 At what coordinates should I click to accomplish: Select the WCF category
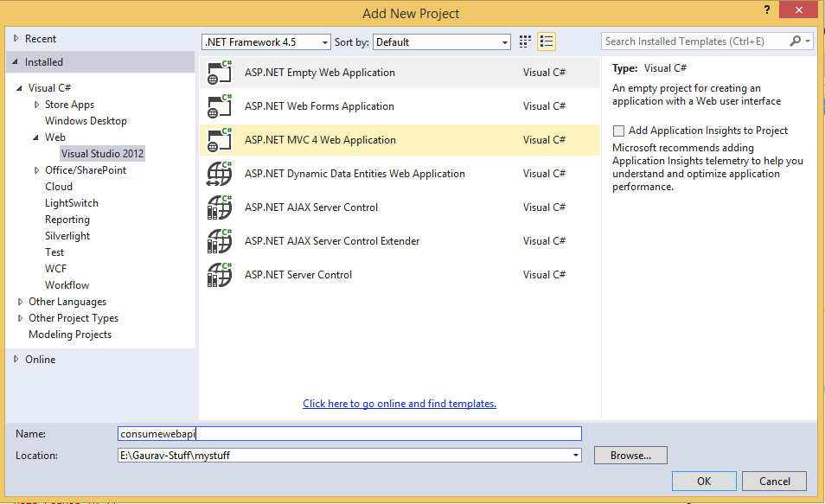point(55,269)
